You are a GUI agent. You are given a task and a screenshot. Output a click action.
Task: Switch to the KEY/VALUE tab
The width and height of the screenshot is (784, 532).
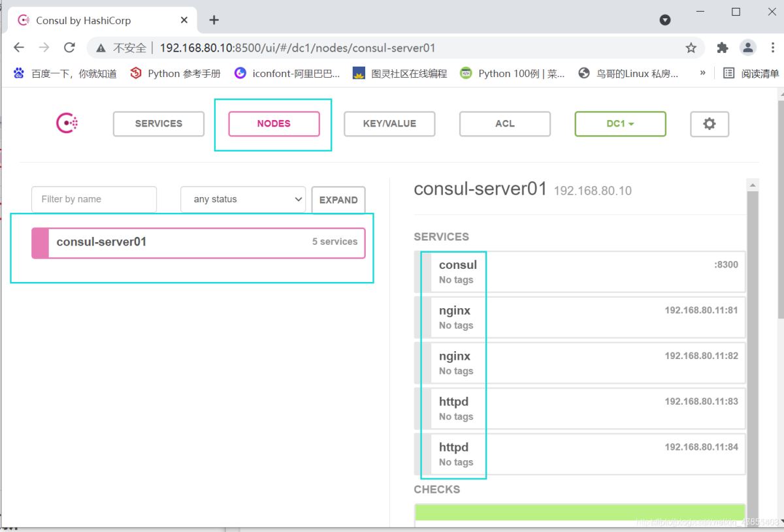point(389,123)
